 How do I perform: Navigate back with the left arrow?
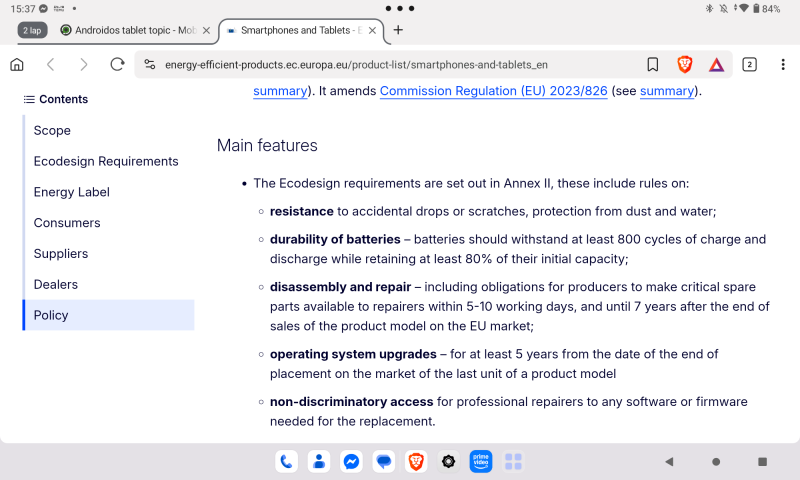point(51,65)
